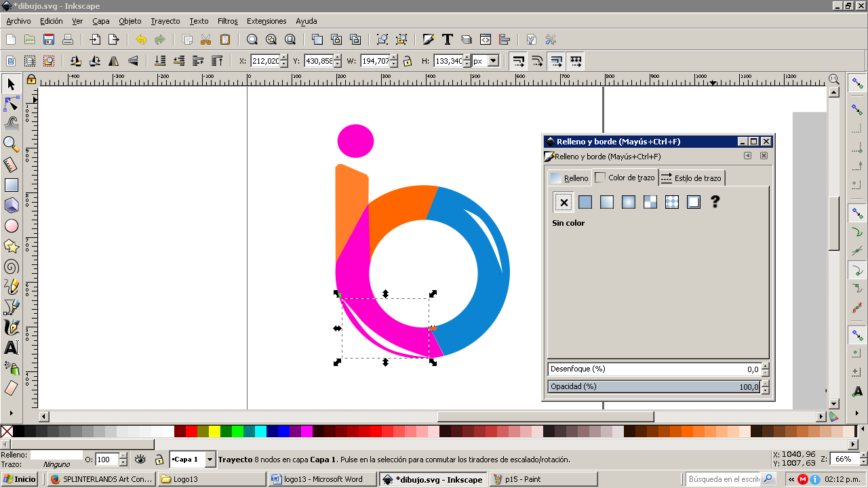Toggle current layer visibility eye
Screen dimensions: 868x488
(140, 460)
